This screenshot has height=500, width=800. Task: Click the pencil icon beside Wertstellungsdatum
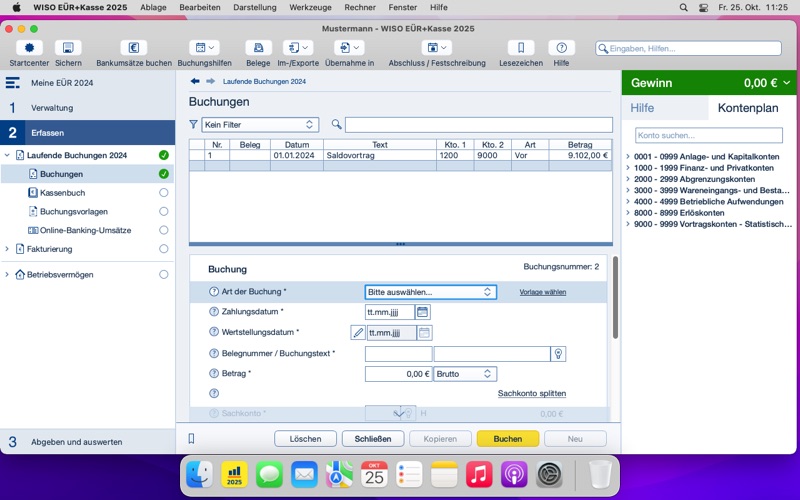[x=358, y=333]
